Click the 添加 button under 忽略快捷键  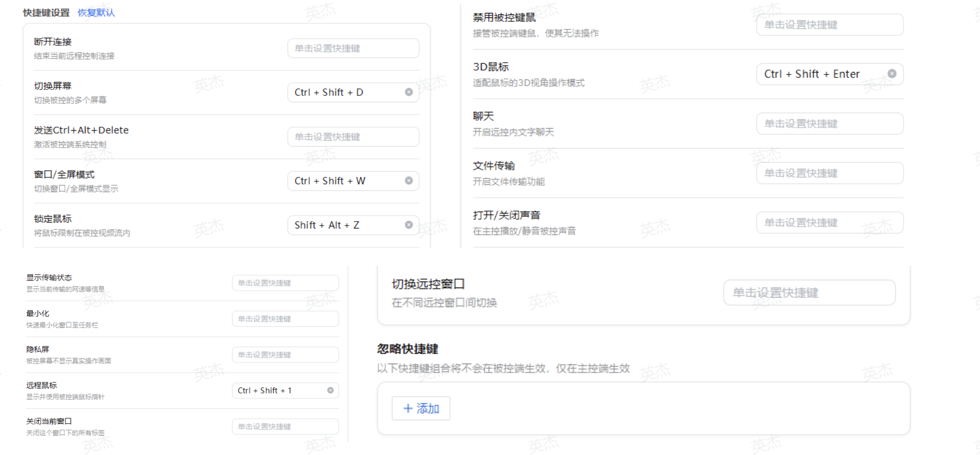[x=421, y=408]
